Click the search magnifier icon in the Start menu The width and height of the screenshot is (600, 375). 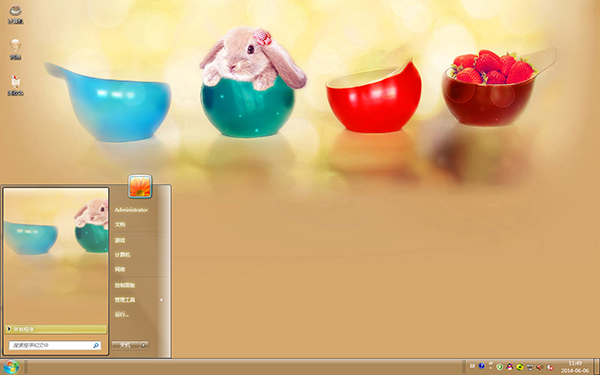tap(96, 346)
